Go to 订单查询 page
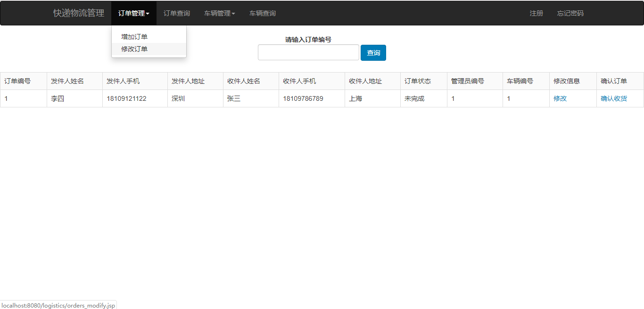This screenshot has height=309, width=644. (x=177, y=13)
